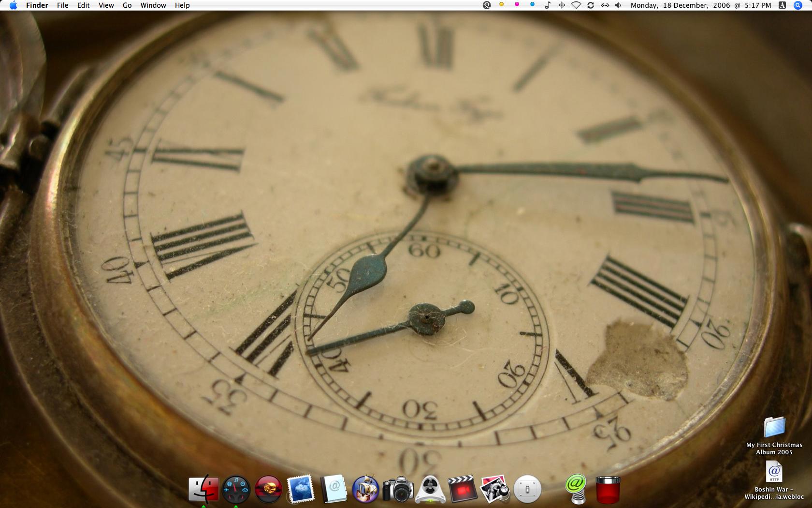The width and height of the screenshot is (812, 508).
Task: Click the magenta dot menu bar icon
Action: [517, 4]
